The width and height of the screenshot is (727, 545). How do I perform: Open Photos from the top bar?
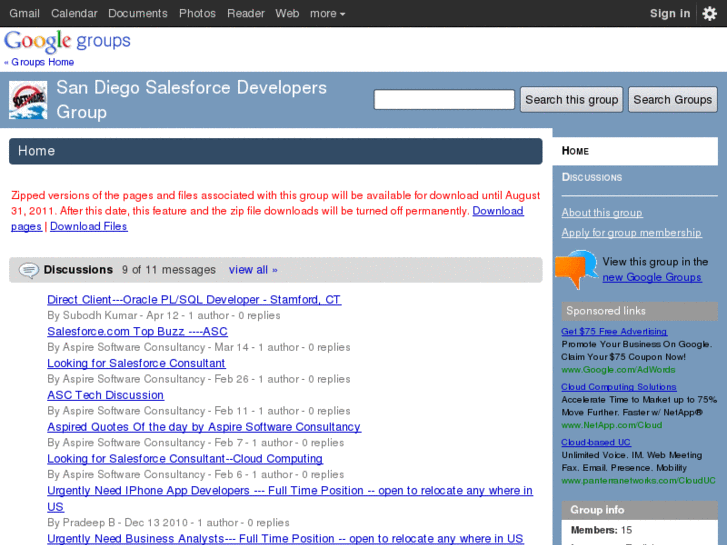(x=197, y=13)
